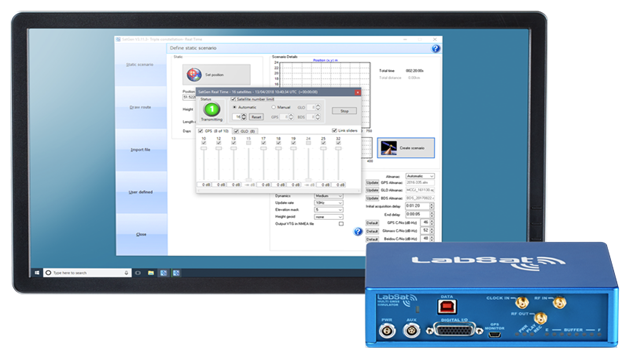Open File Explorer from the taskbar

click(151, 273)
